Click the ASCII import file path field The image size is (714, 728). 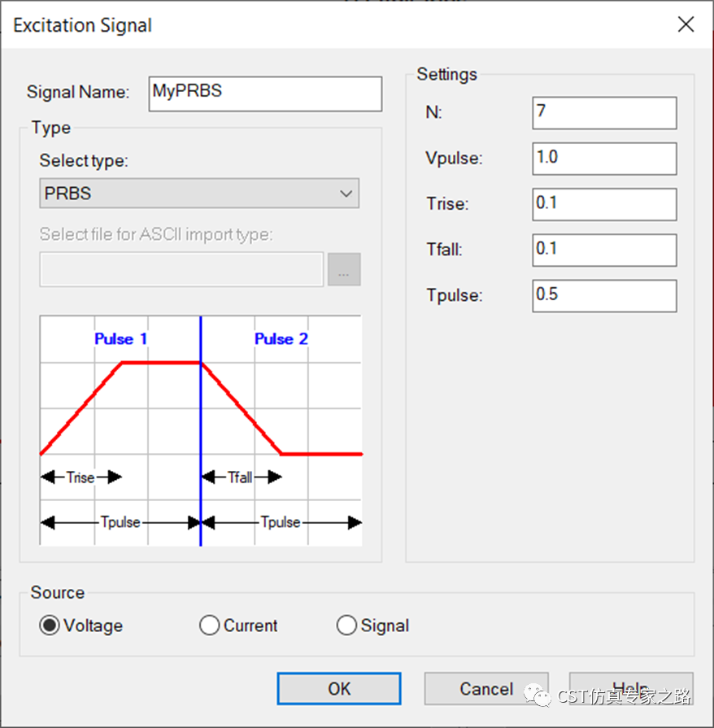coord(181,270)
